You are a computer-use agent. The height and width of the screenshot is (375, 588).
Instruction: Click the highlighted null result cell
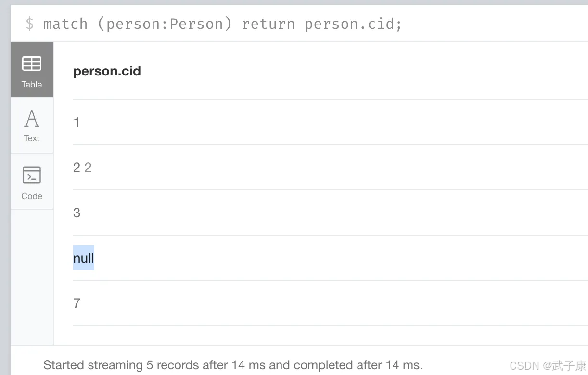(x=83, y=258)
